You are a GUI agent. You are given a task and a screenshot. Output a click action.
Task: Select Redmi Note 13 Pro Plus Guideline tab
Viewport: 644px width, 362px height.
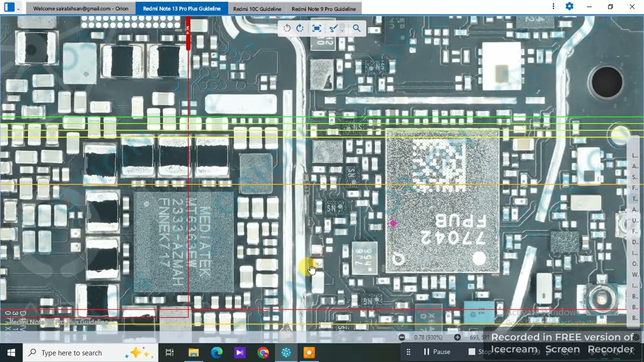[182, 9]
